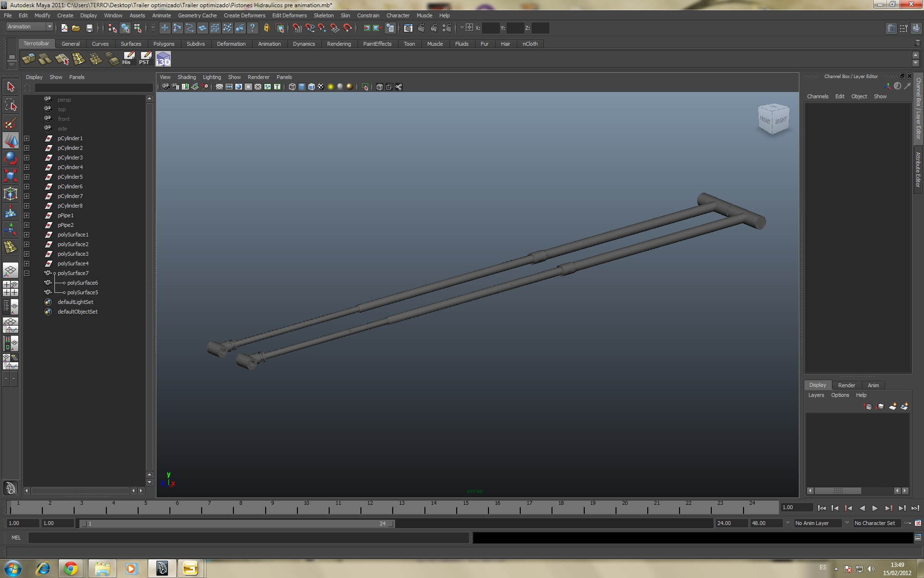This screenshot has width=924, height=578.
Task: Click the lock selection padlock icon
Action: click(x=267, y=28)
